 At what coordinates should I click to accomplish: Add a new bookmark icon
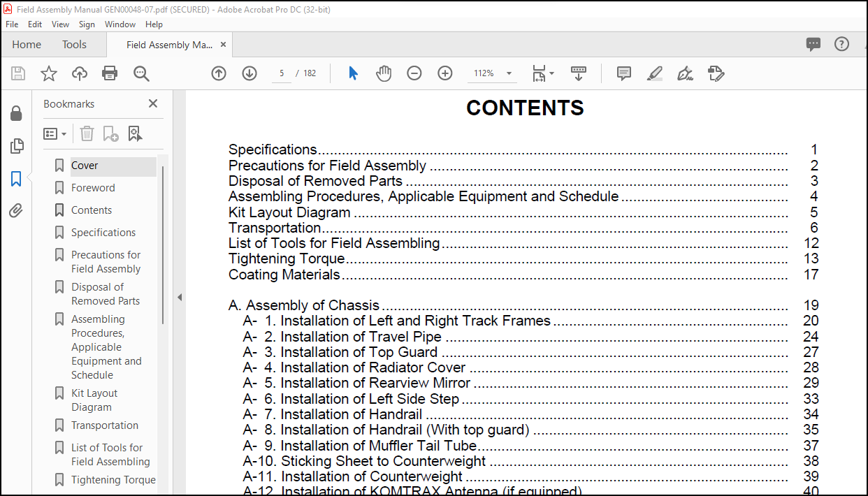(x=110, y=133)
